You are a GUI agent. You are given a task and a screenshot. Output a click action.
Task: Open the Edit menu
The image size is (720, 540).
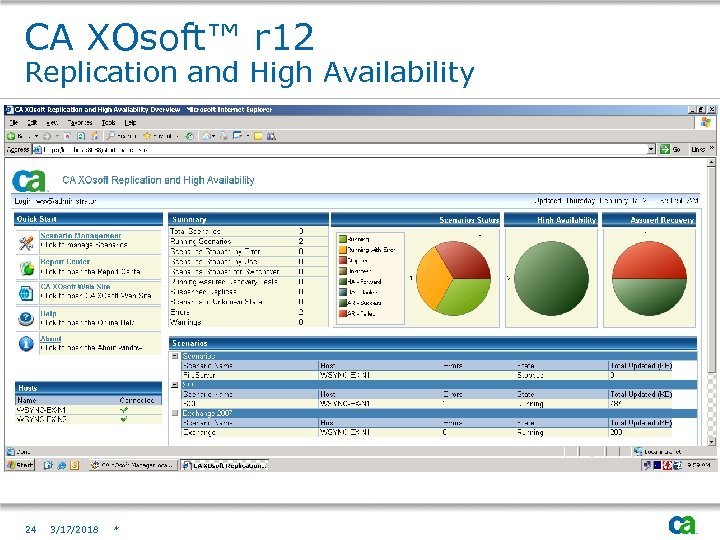click(32, 123)
